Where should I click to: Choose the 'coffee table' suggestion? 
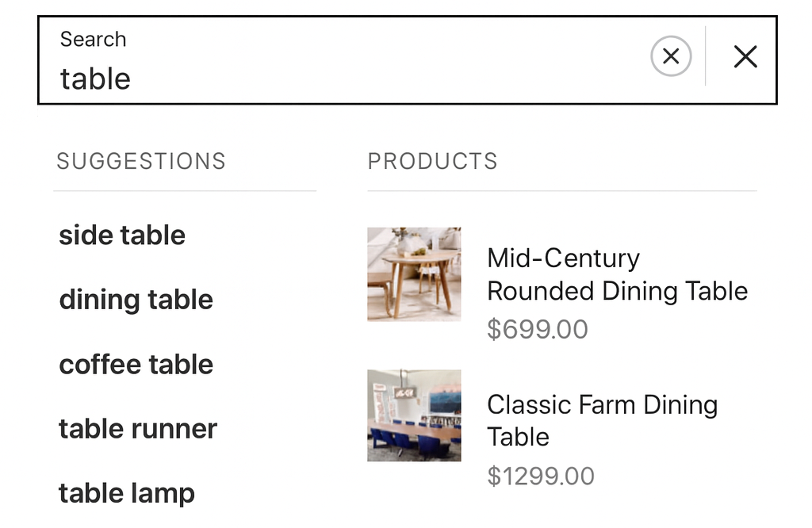click(x=136, y=365)
